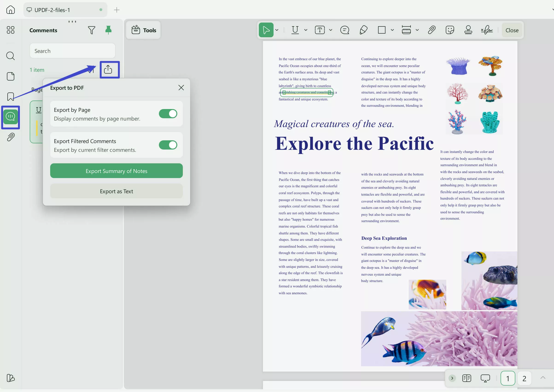554x392 pixels.
Task: Open the search panel in sidebar
Action: [x=10, y=56]
